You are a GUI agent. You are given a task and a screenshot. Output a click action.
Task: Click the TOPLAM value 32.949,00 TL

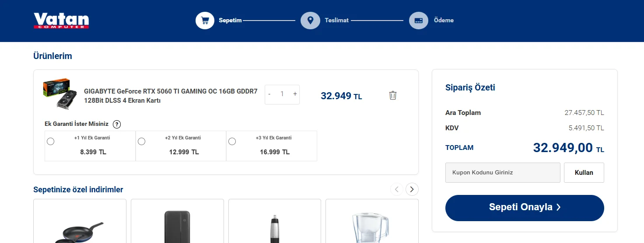(x=568, y=148)
